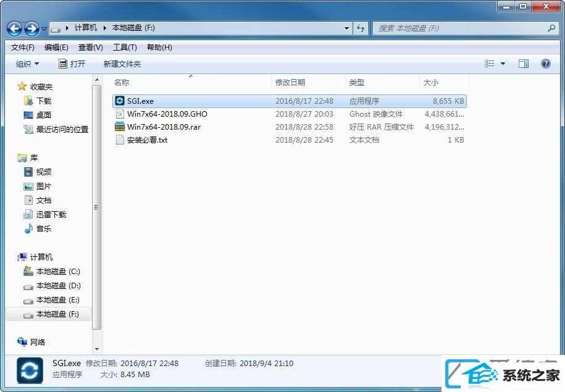Expand the address bar history dropdown
Screen dimensions: 565x392
(x=346, y=28)
